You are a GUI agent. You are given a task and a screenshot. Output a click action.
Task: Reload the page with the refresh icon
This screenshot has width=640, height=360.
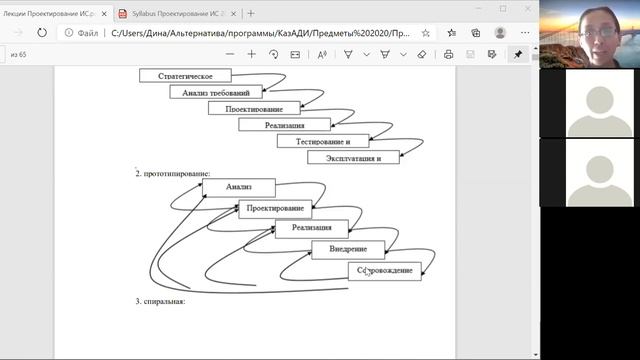point(42,33)
